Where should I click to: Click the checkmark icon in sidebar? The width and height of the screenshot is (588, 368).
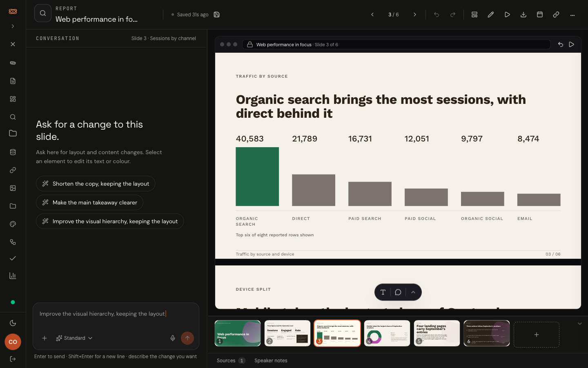(x=13, y=258)
